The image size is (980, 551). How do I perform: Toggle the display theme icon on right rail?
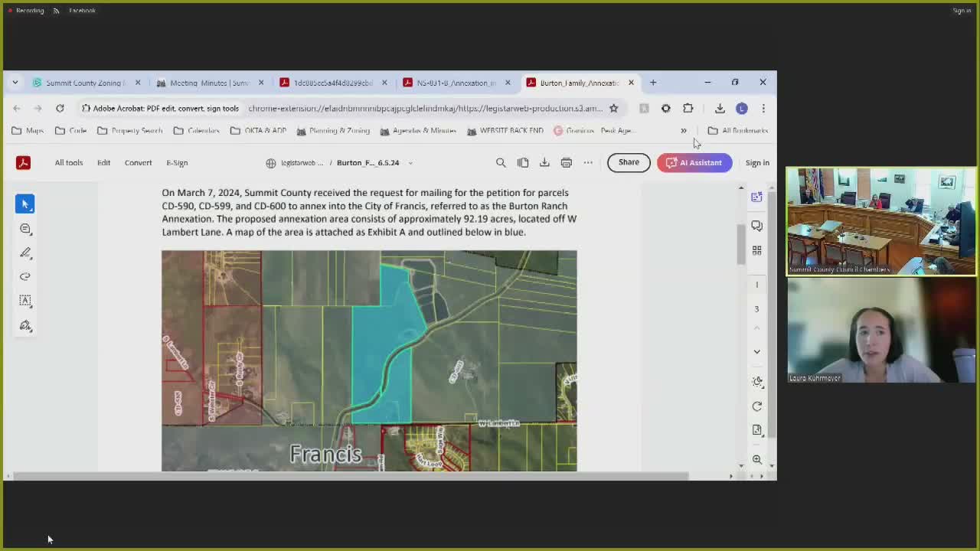pos(756,381)
